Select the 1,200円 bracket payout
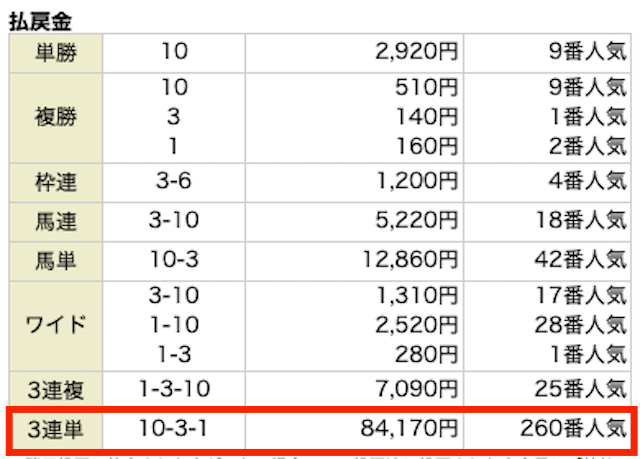Image resolution: width=640 pixels, height=459 pixels. 416,182
